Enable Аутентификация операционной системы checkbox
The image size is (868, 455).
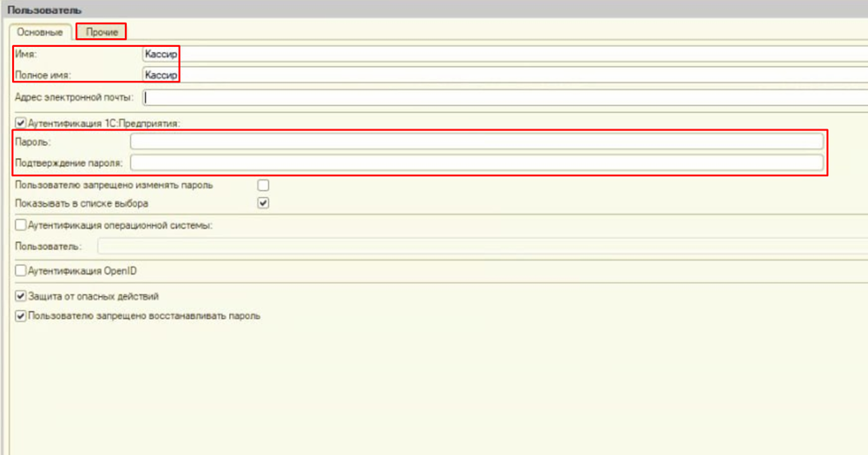[21, 226]
